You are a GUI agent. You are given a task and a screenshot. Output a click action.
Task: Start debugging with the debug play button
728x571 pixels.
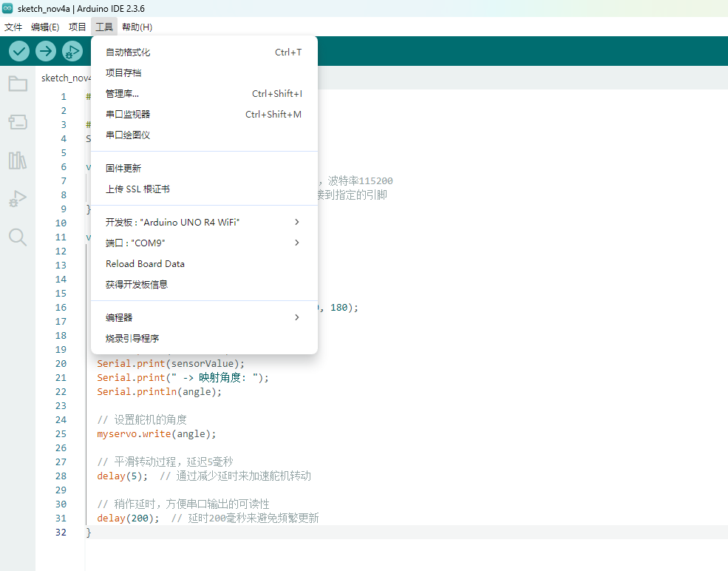pyautogui.click(x=72, y=51)
